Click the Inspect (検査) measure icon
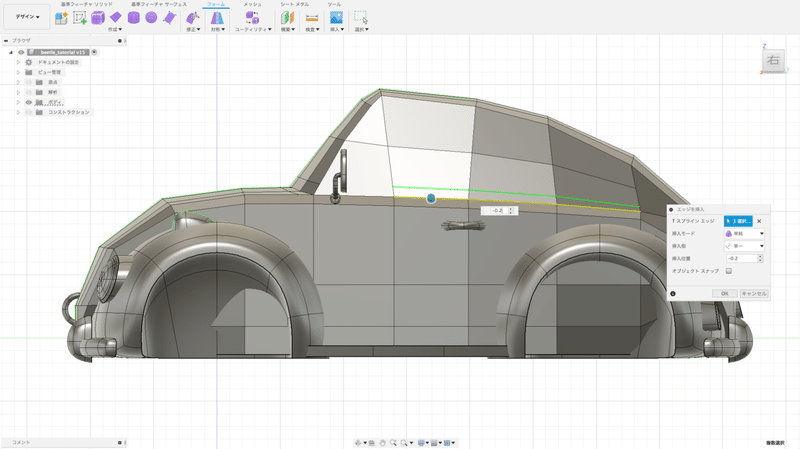The image size is (800, 449). point(311,18)
